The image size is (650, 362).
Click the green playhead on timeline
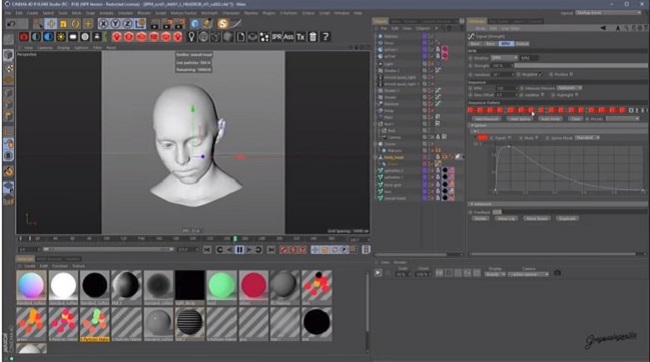235,239
